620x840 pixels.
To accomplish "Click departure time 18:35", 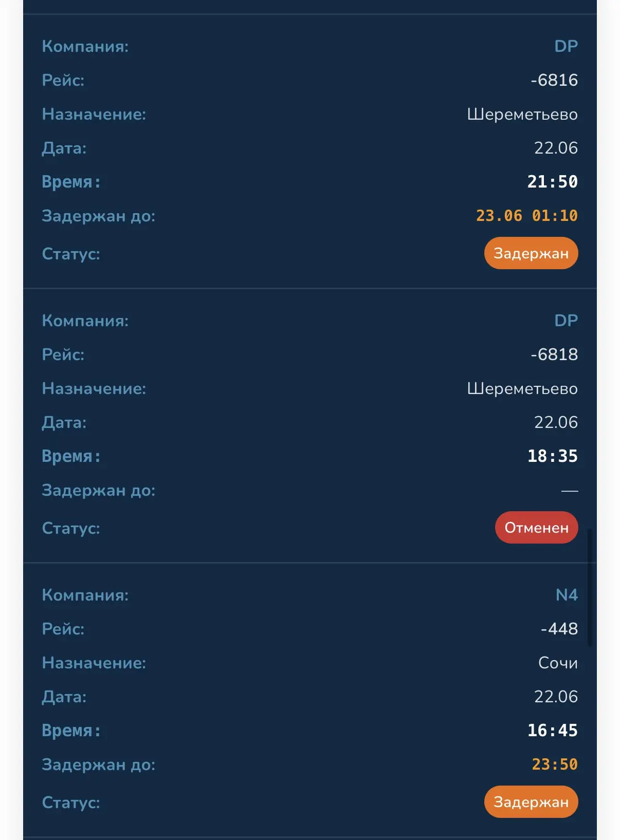I will (x=553, y=456).
